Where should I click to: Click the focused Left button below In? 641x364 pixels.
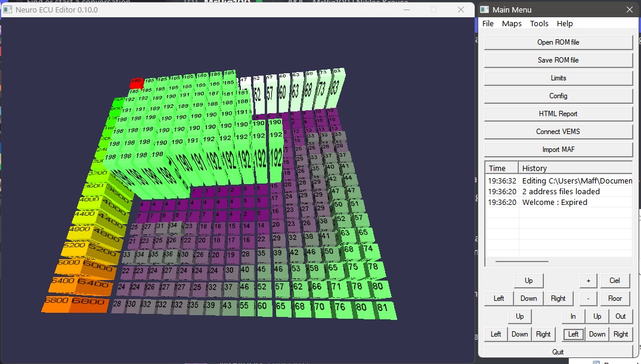(x=573, y=334)
